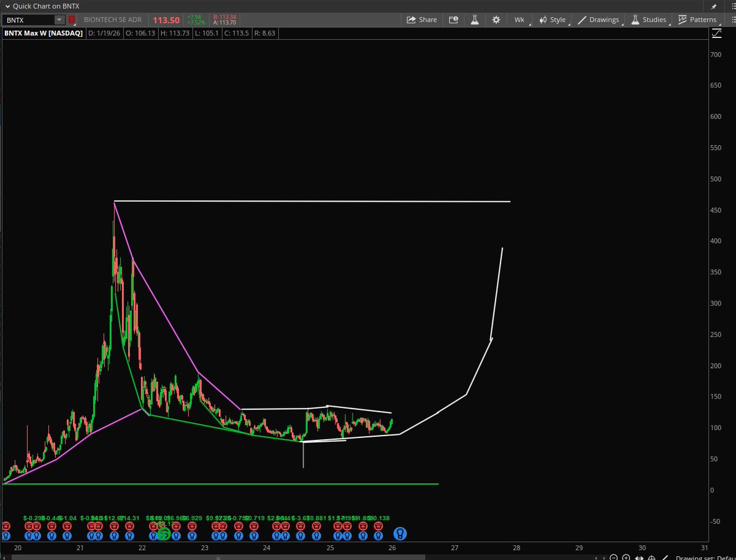The image size is (736, 560).
Task: Click the 22 year label on time axis
Action: pyautogui.click(x=142, y=548)
